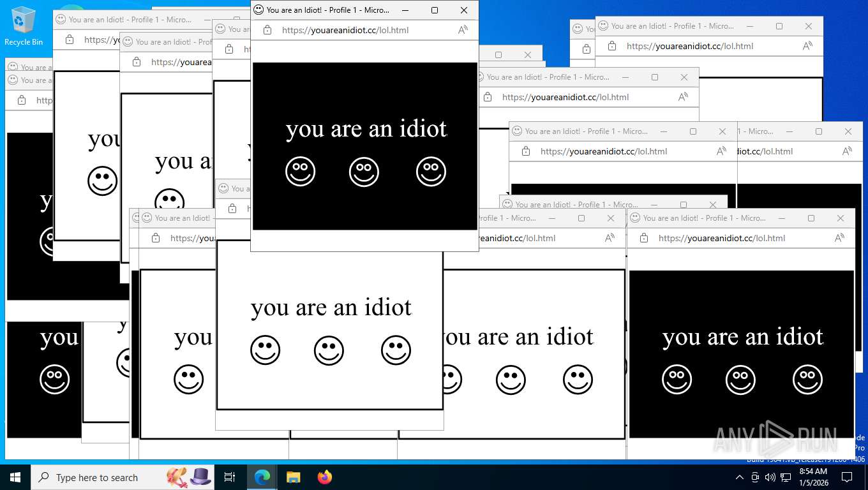
Task: Open the Windows Start menu
Action: pos(15,477)
